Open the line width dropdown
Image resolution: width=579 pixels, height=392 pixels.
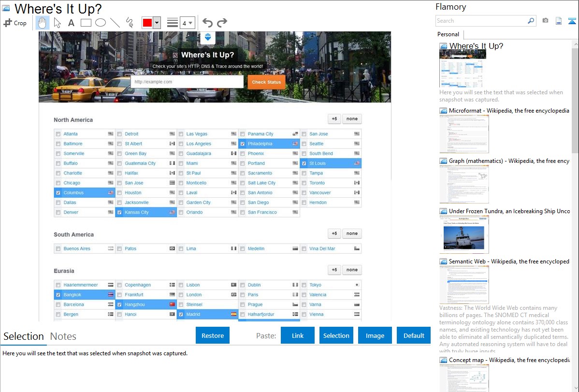[x=188, y=23]
